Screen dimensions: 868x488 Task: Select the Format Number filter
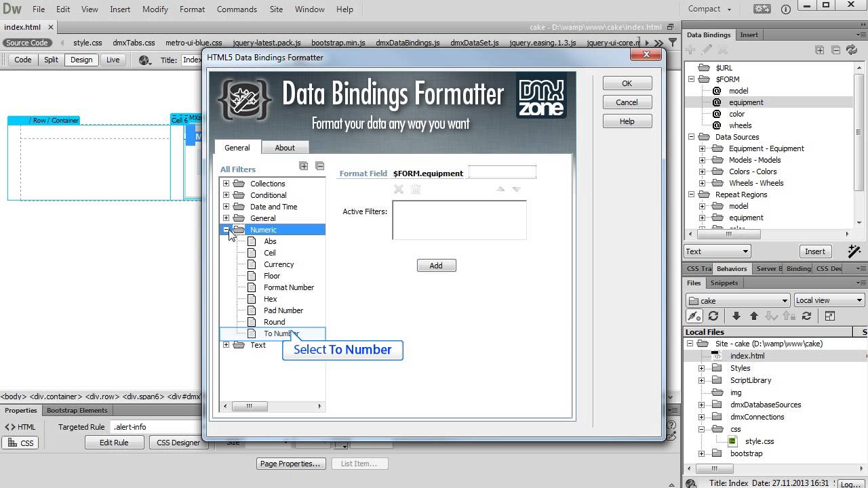coord(289,287)
